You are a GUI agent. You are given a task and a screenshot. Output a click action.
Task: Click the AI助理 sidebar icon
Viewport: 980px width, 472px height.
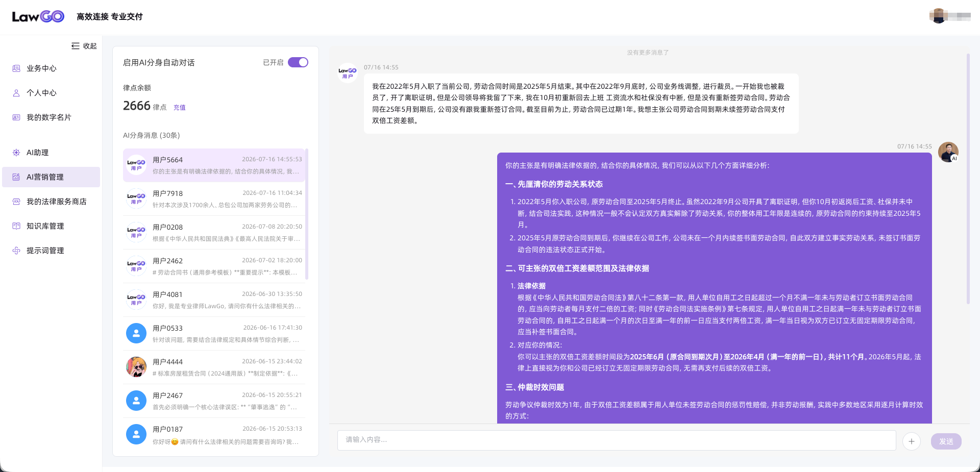16,153
